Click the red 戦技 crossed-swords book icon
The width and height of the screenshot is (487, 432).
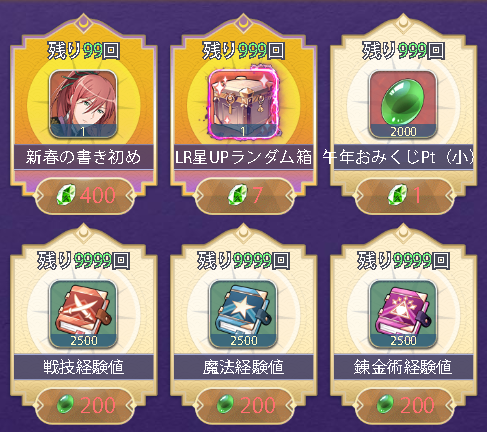(83, 314)
